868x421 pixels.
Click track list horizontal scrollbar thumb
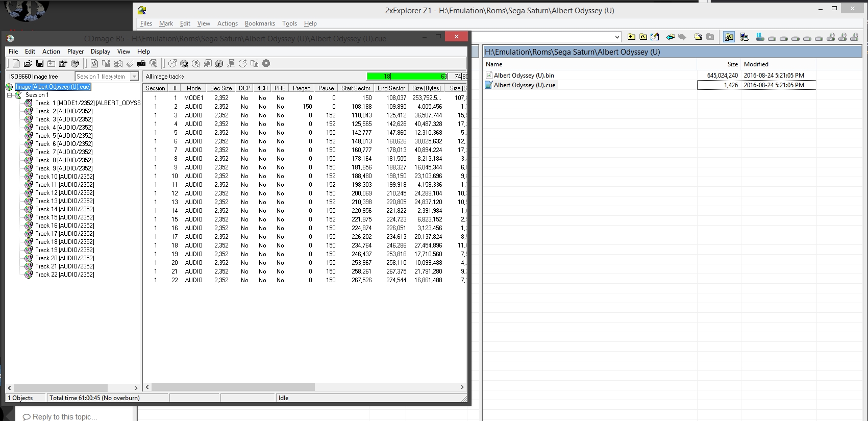pos(233,387)
